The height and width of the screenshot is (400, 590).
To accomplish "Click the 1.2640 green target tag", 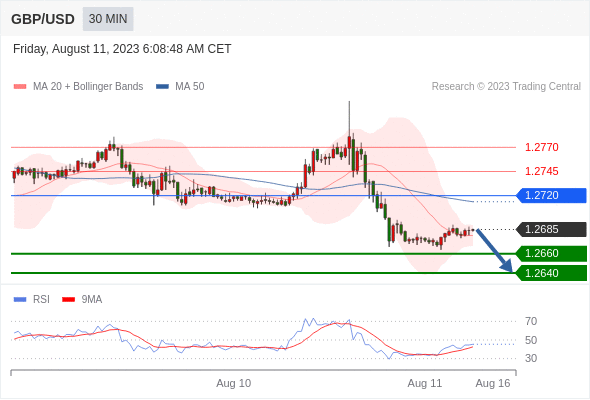I will (551, 273).
